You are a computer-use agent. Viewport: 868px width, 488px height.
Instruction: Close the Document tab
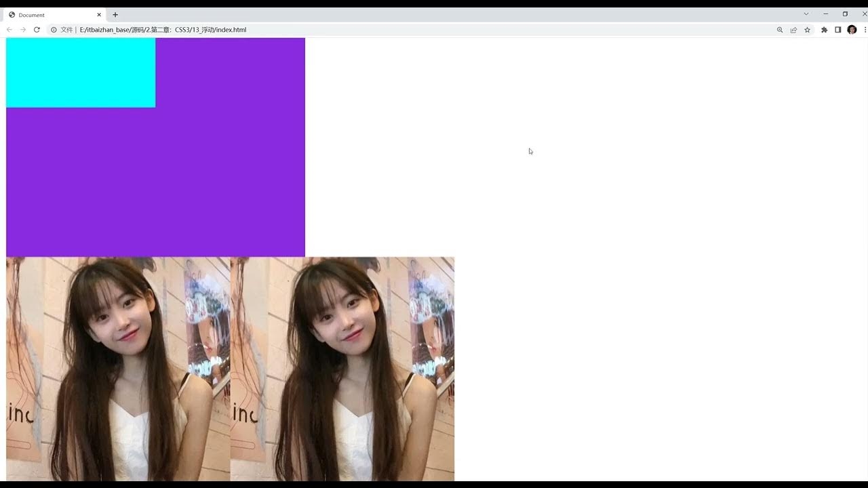(x=99, y=14)
